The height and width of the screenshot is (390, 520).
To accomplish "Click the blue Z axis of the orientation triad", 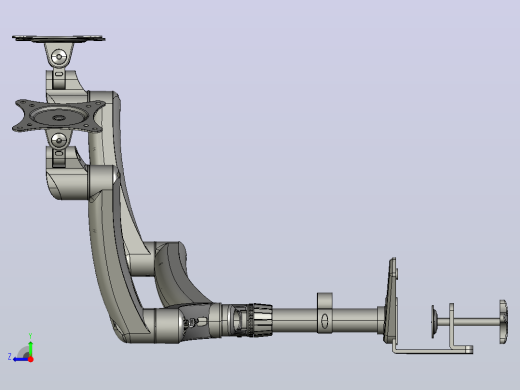I will click(20, 359).
